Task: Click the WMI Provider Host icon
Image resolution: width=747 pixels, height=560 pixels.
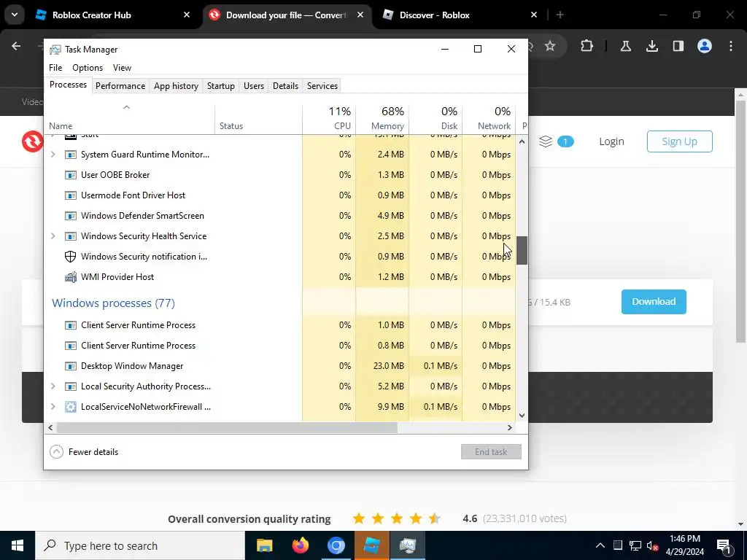Action: tap(71, 277)
